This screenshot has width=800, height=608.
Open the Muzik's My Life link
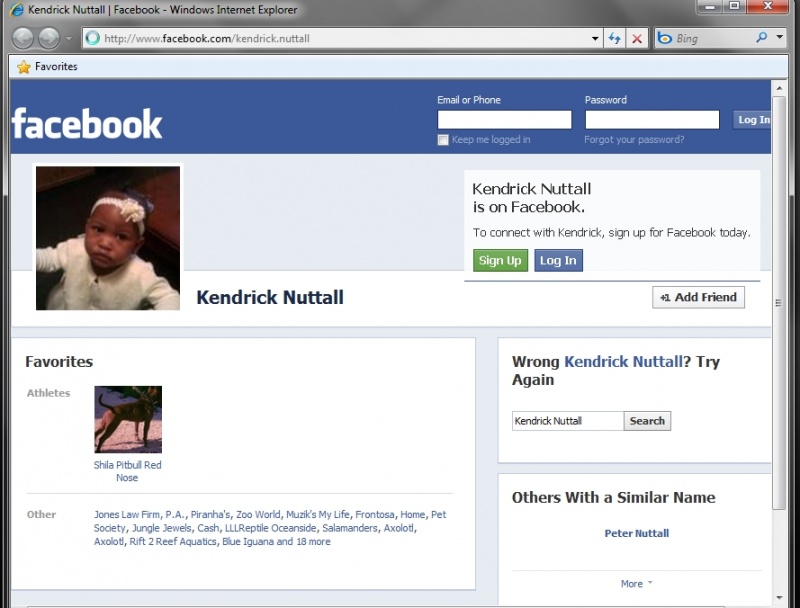coord(318,515)
